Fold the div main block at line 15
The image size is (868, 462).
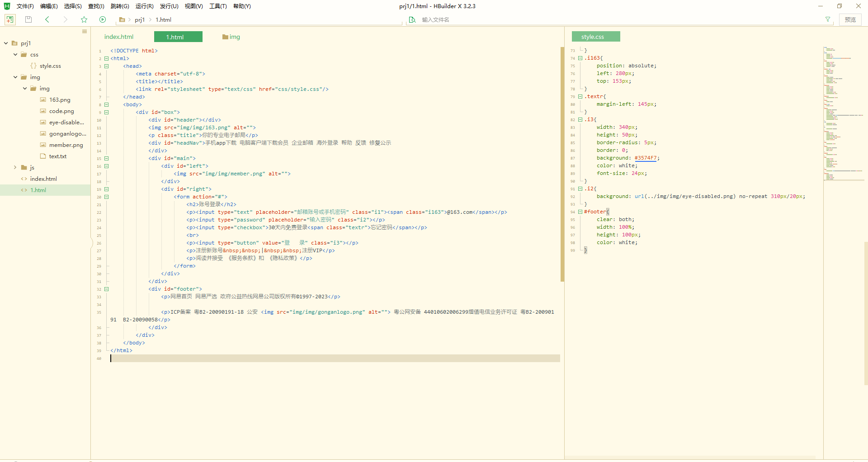107,158
